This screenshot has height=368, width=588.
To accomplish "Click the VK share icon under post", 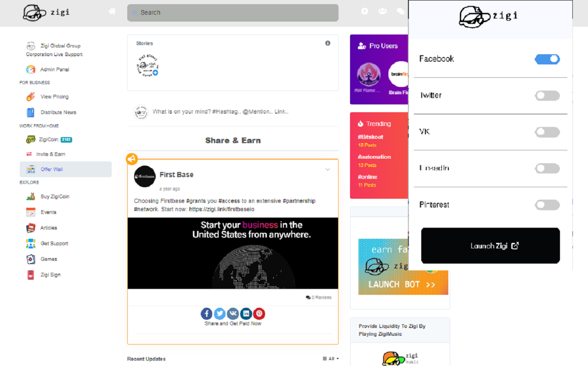I will (x=233, y=314).
